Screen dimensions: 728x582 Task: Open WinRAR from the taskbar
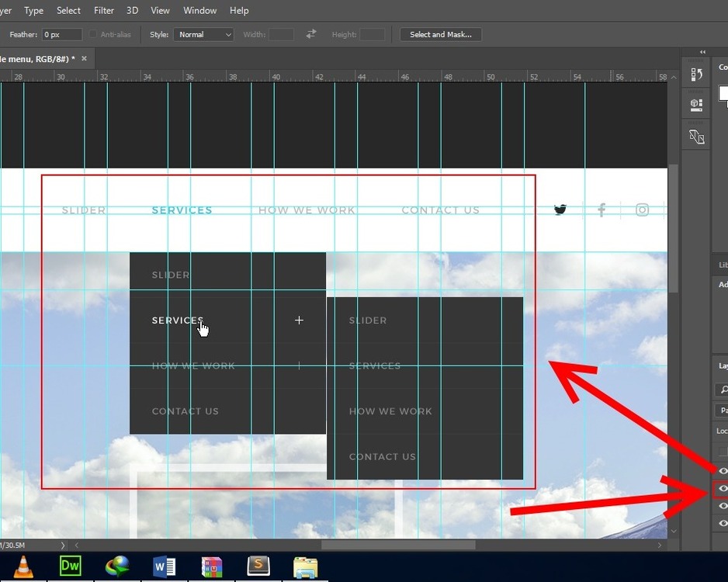[212, 566]
